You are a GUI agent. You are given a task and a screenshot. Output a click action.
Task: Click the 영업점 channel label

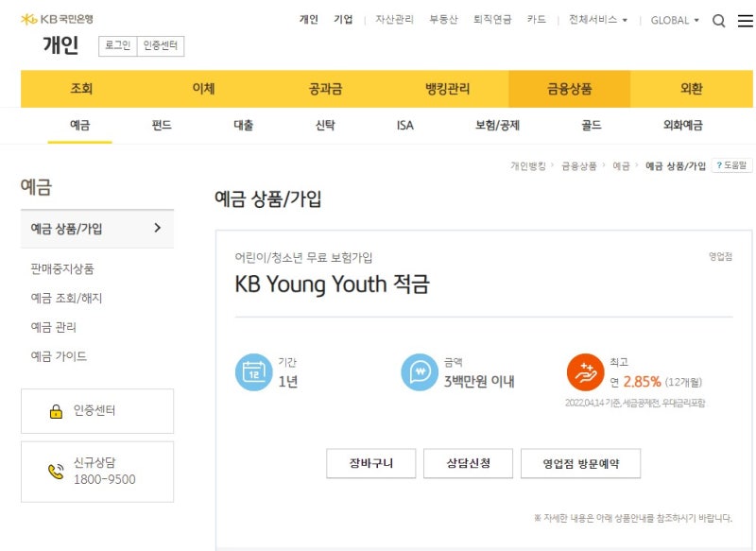click(x=720, y=256)
